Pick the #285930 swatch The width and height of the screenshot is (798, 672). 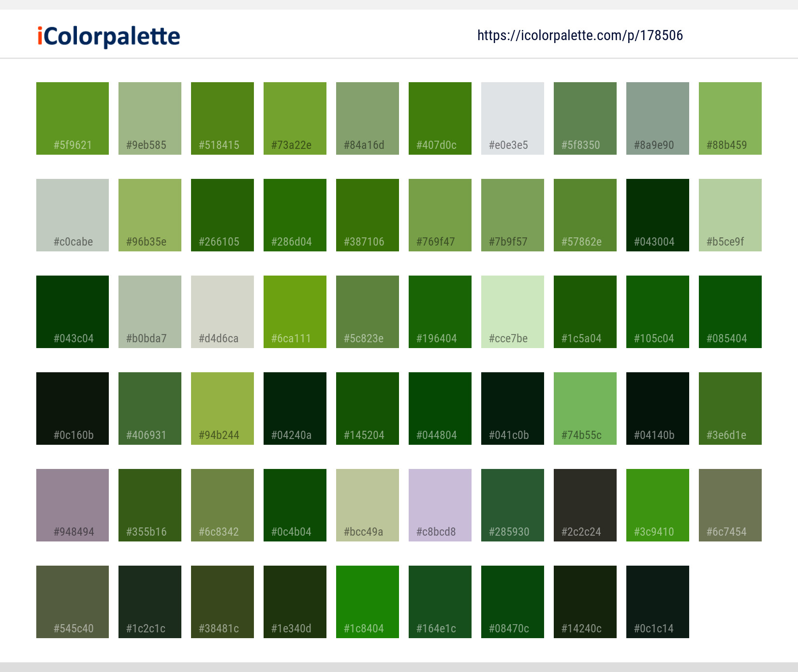513,505
